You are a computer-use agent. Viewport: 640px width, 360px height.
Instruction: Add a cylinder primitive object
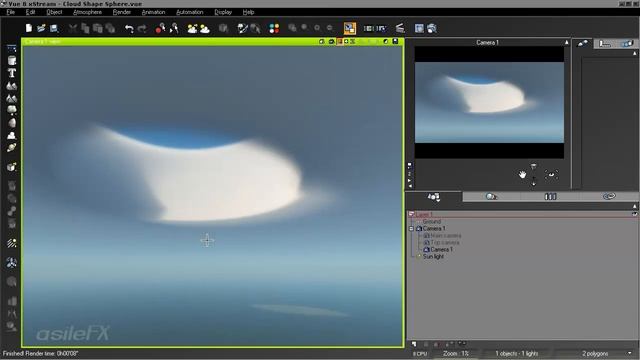click(11, 61)
